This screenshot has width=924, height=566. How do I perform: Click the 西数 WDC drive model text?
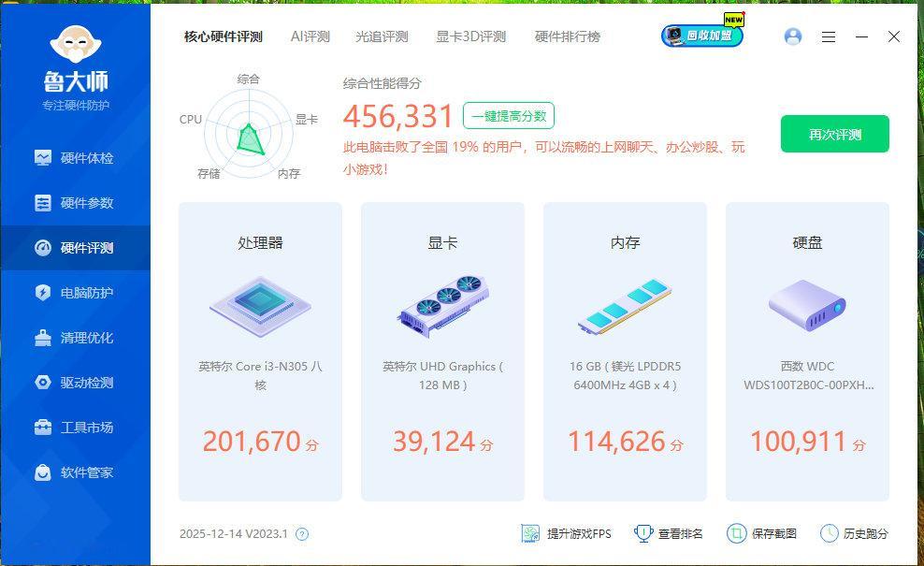pyautogui.click(x=808, y=375)
